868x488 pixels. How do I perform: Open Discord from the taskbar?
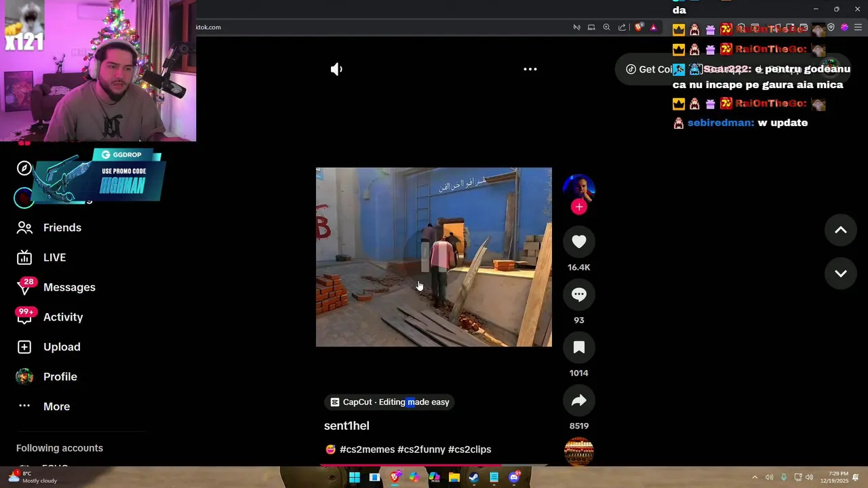click(x=514, y=477)
